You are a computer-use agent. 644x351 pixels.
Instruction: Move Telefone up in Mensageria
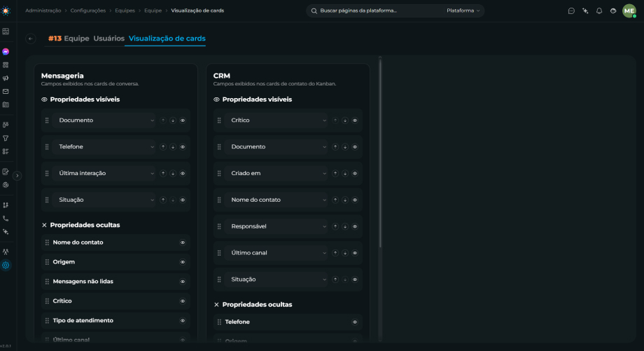[163, 146]
